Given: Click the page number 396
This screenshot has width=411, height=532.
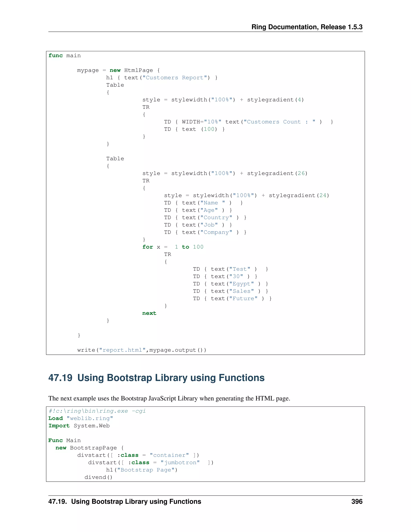Looking at the screenshot, I should [x=357, y=501].
